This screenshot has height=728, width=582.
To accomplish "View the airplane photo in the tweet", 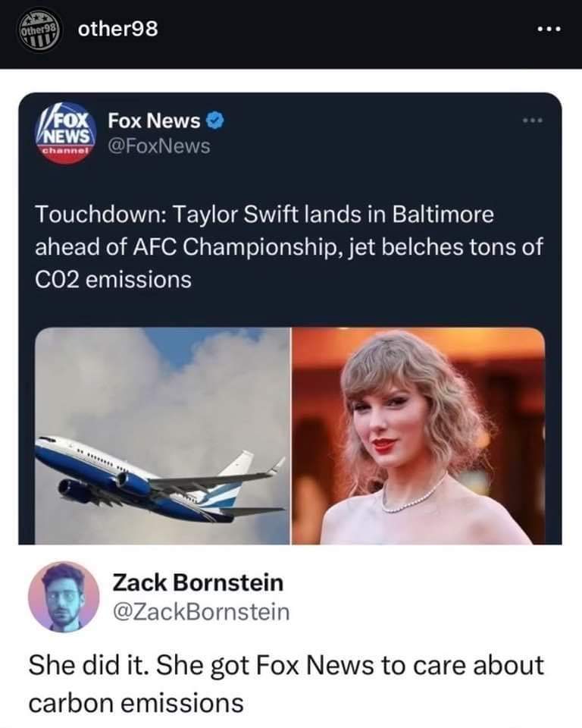I will (x=162, y=436).
